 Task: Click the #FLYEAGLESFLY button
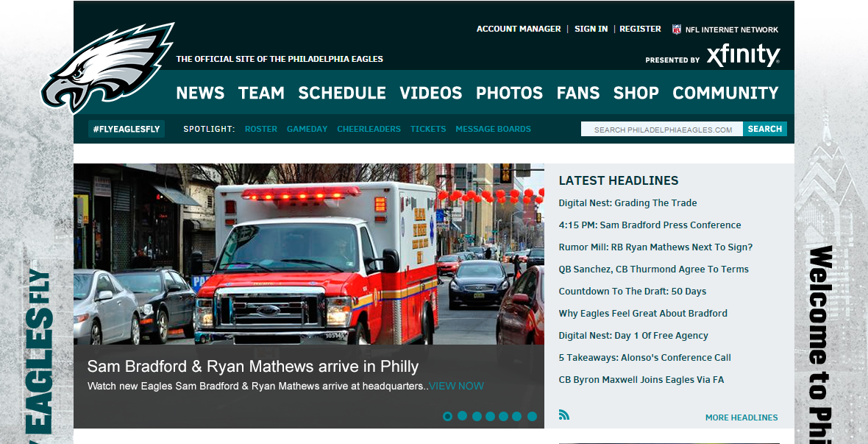[x=127, y=129]
